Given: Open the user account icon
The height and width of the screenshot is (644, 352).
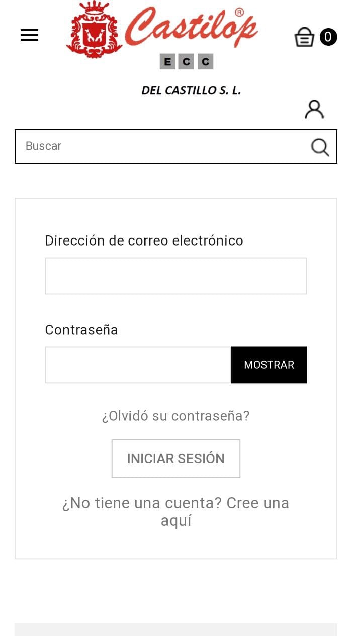Looking at the screenshot, I should click(x=314, y=109).
